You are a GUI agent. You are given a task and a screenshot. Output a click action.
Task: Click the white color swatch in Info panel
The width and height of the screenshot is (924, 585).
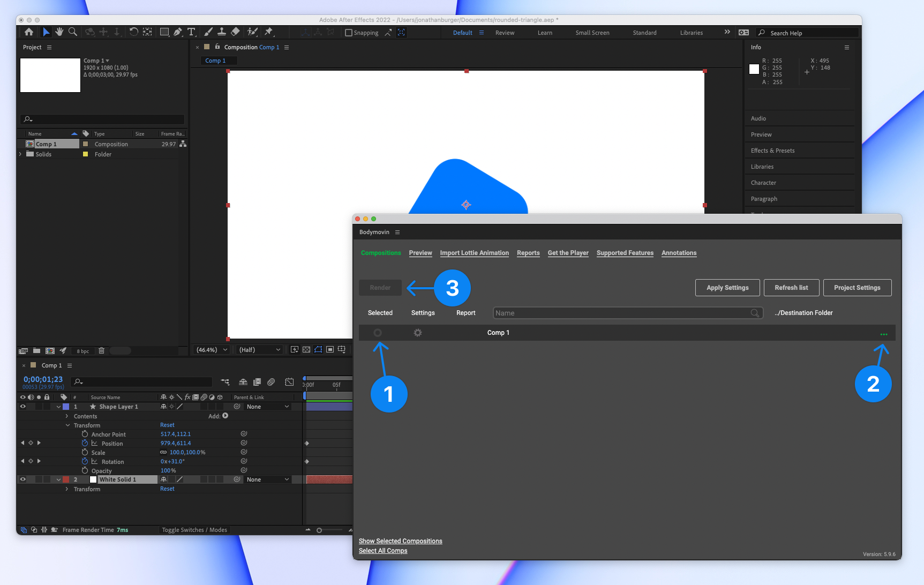754,69
